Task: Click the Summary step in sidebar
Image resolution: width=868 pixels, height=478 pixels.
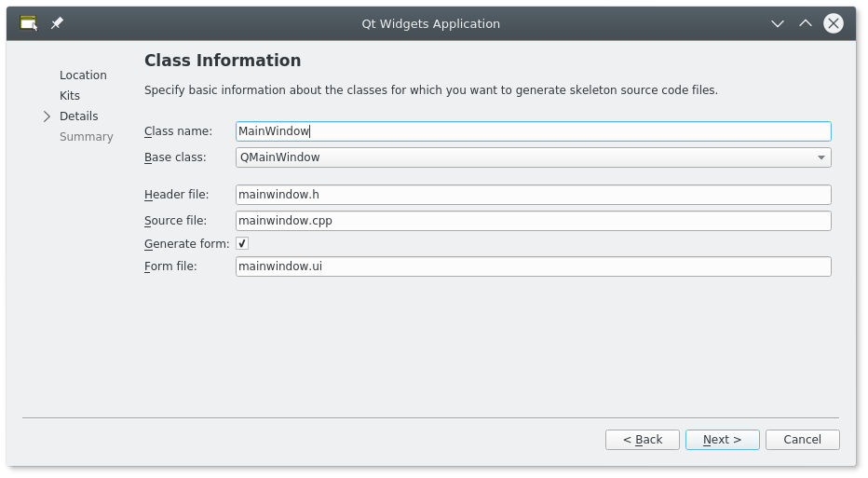Action: click(x=87, y=137)
